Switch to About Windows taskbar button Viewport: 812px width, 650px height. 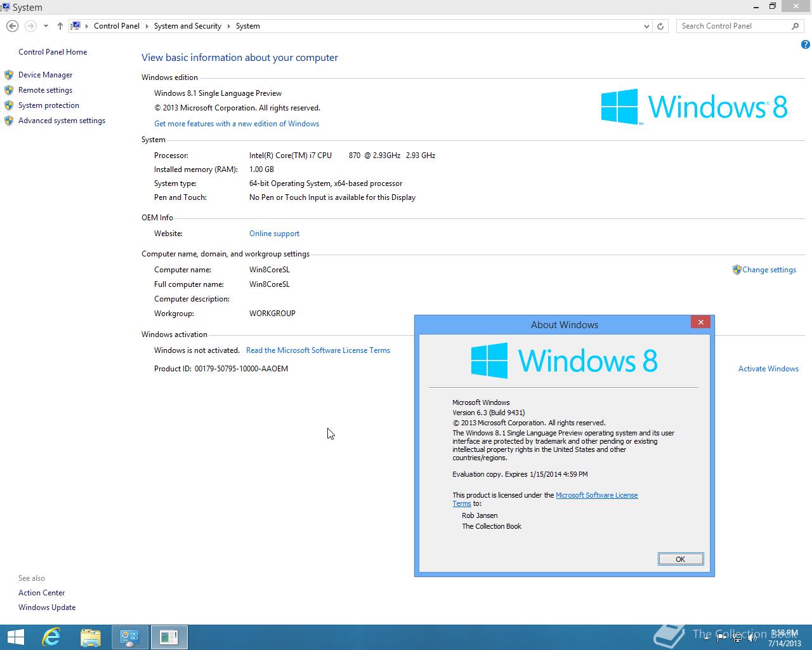point(169,637)
